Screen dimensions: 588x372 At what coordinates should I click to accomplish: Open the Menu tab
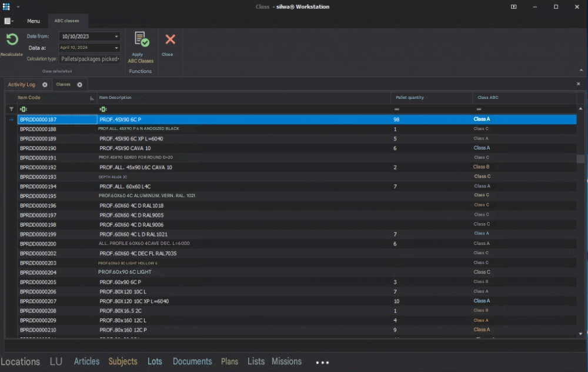pos(34,21)
